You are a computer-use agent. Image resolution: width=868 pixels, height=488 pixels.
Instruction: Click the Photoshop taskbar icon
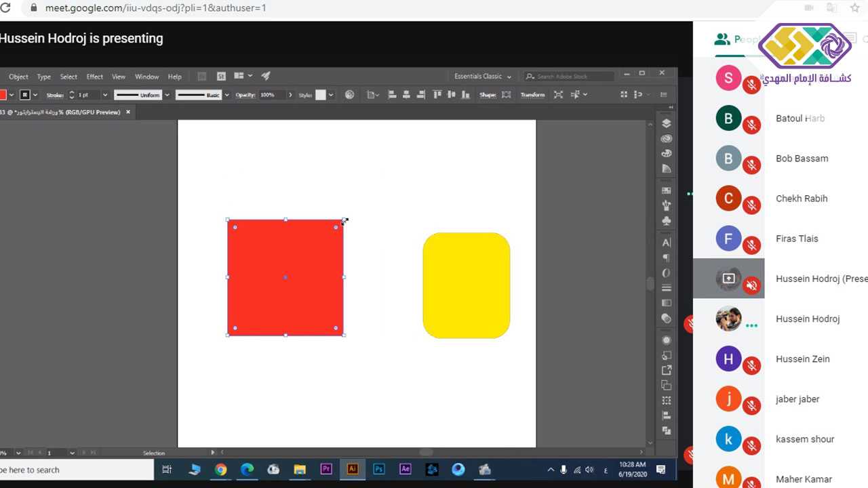click(379, 469)
